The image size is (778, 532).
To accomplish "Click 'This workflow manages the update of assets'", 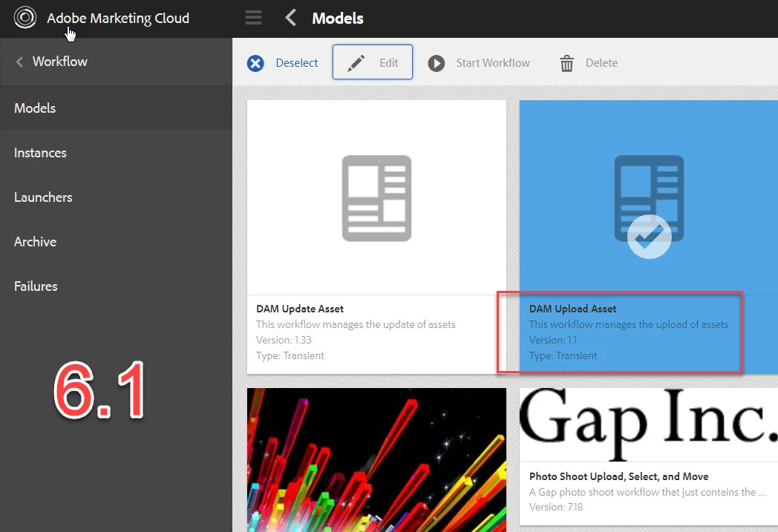I will pyautogui.click(x=356, y=324).
